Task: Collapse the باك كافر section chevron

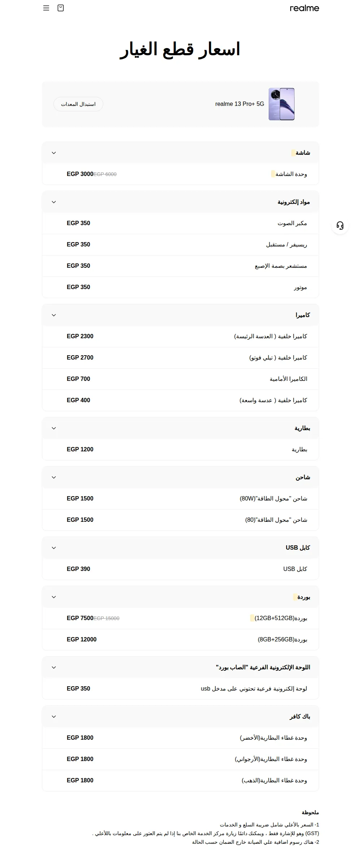Action: click(54, 717)
